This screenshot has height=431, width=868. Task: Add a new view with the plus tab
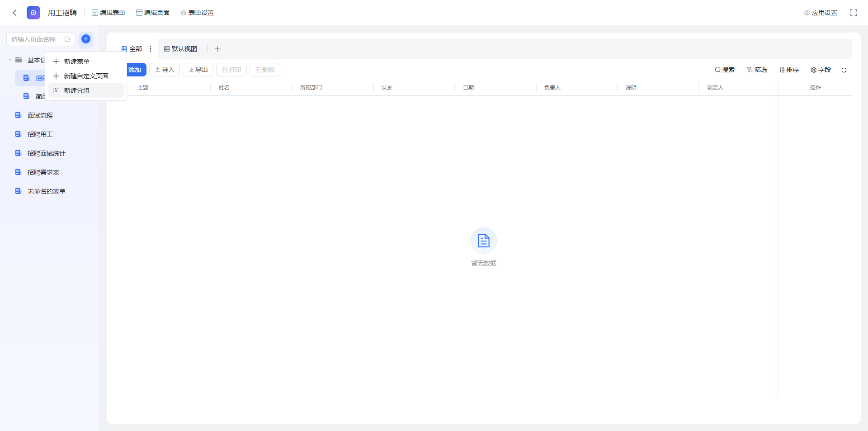click(x=217, y=49)
